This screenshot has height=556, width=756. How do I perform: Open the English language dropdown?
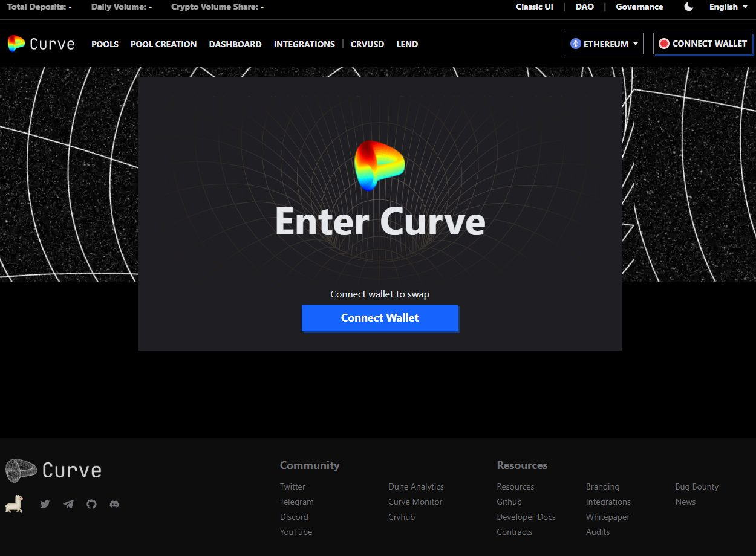click(x=728, y=7)
